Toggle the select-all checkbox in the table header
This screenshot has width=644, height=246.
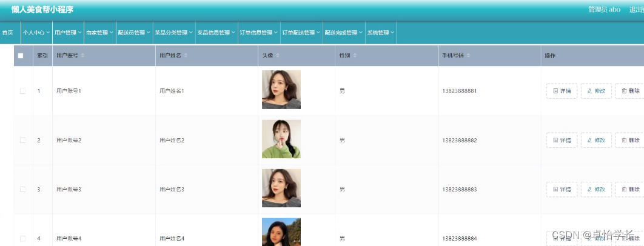click(x=21, y=56)
